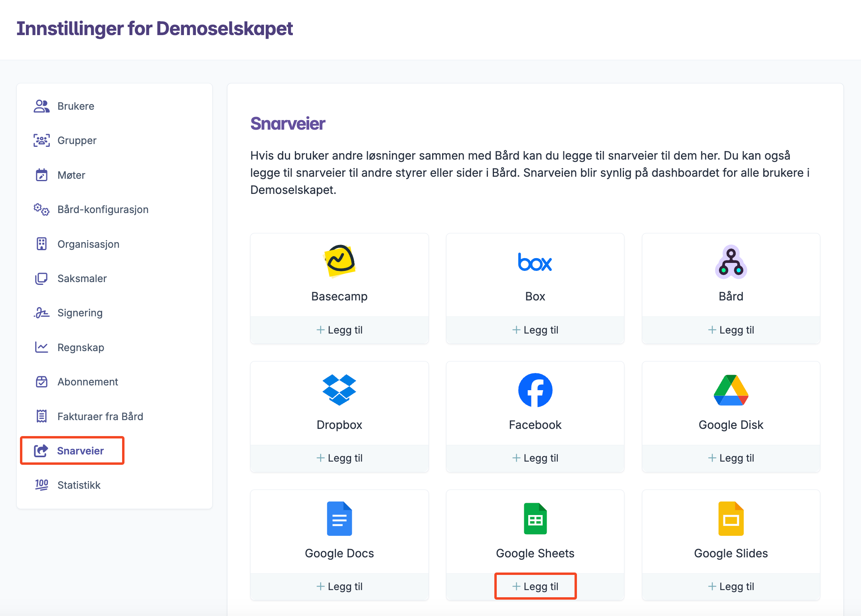Click the Organisasjon building icon

pos(41,244)
